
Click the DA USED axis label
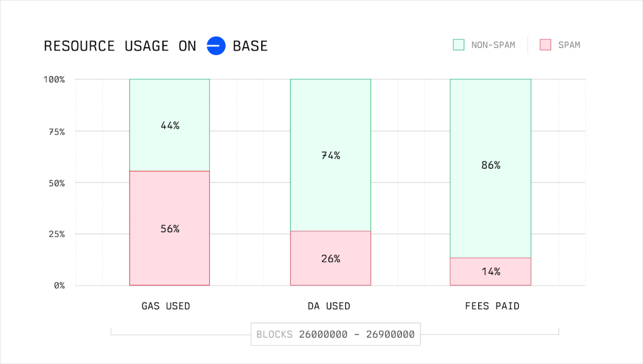(x=329, y=306)
